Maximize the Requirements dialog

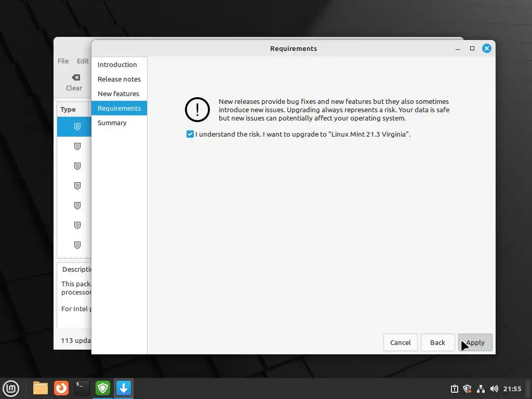(x=472, y=48)
